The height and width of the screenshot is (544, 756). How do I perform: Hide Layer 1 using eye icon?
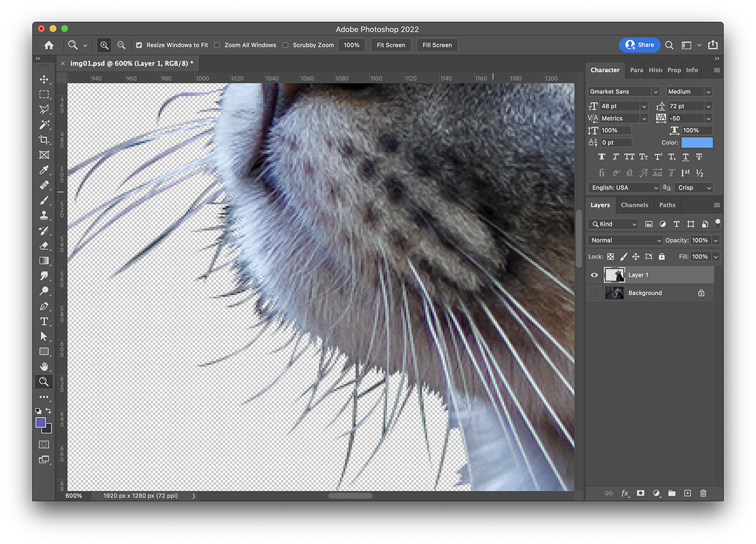tap(594, 275)
